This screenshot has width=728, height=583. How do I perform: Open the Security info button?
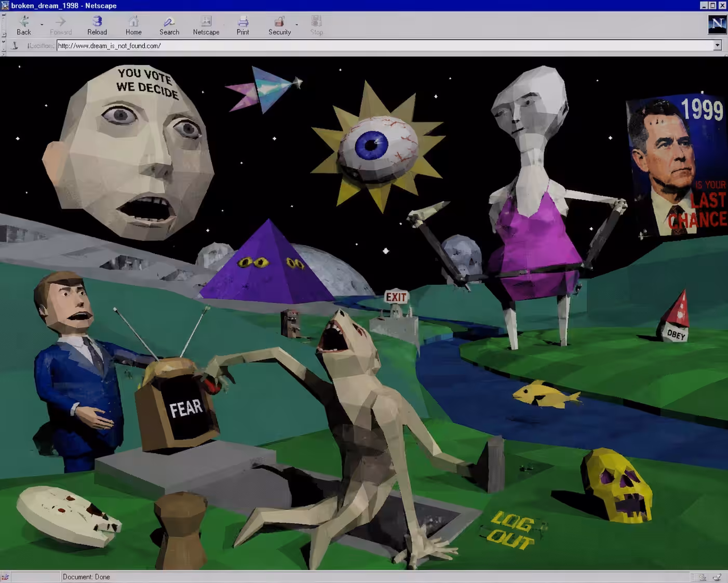[279, 25]
